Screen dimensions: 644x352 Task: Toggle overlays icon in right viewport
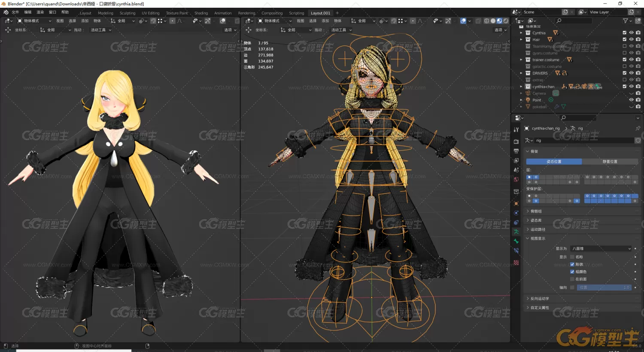pyautogui.click(x=463, y=21)
